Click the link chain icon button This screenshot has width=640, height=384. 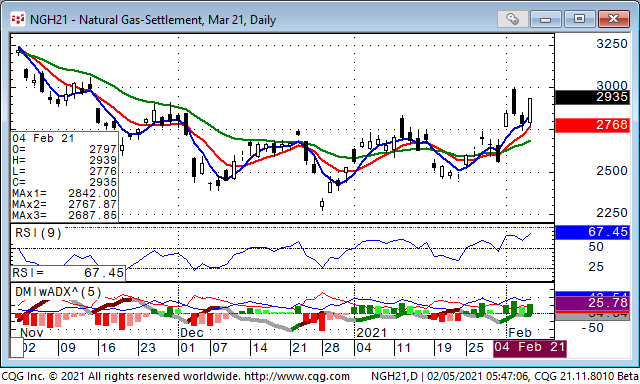512,19
